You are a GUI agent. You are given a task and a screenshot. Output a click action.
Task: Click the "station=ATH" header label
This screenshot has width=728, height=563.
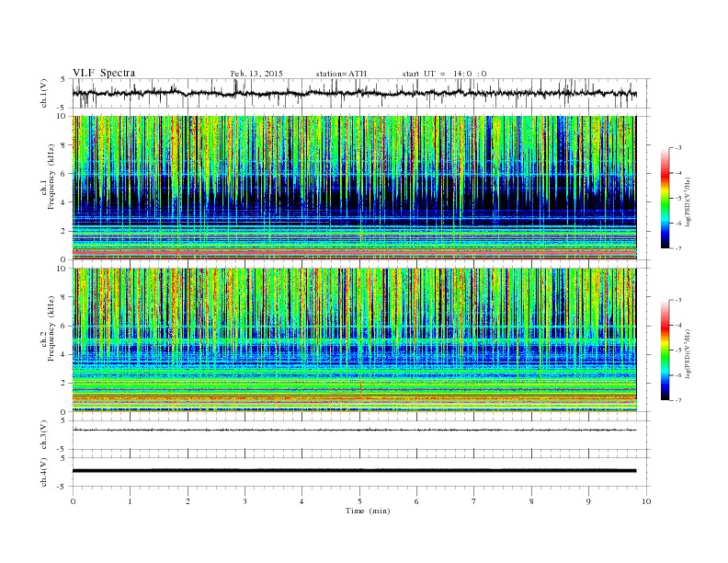[x=341, y=74]
